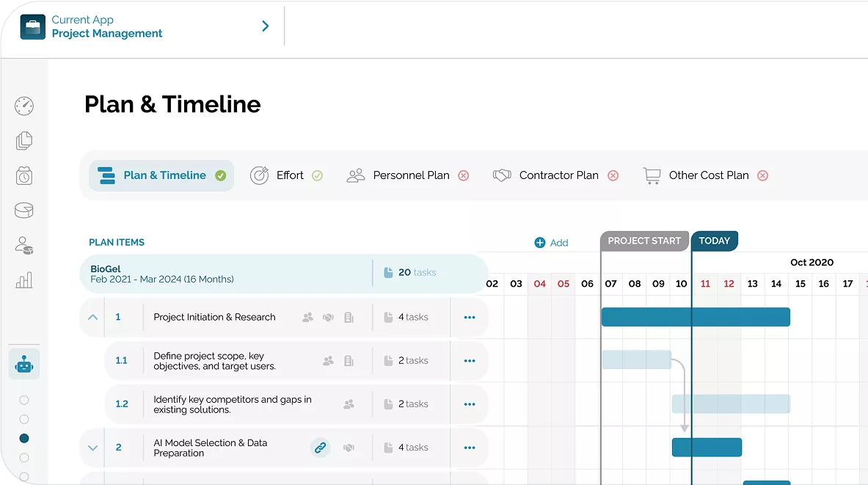The height and width of the screenshot is (485, 868).
Task: Select the item 1.2 light Gantt bar
Action: (732, 404)
